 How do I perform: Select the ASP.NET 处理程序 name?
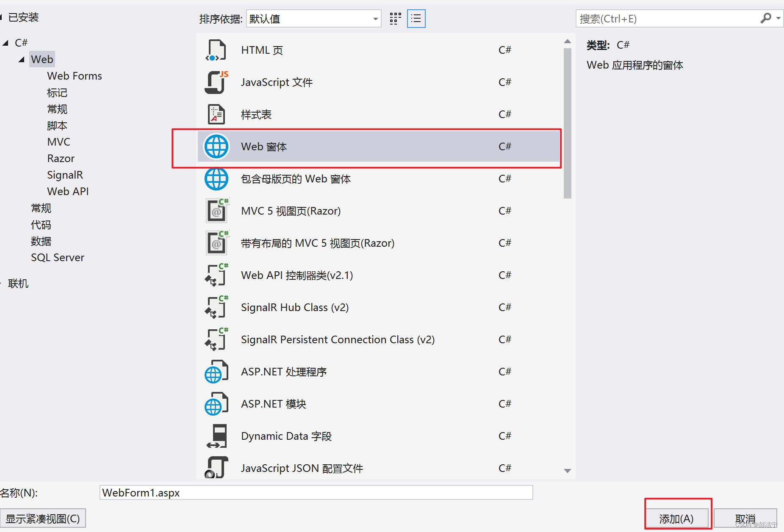tap(284, 372)
